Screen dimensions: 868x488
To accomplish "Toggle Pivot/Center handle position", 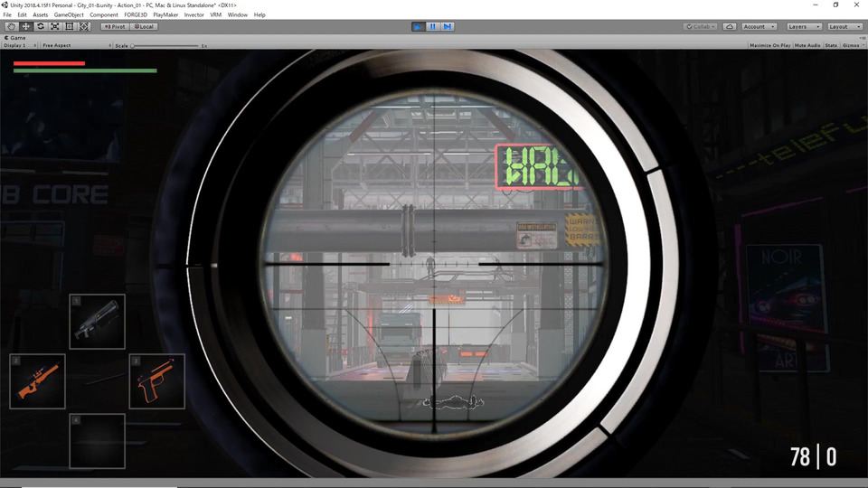I will pyautogui.click(x=115, y=26).
